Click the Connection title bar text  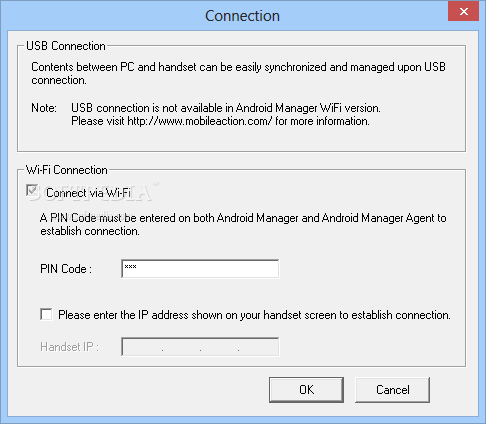tap(242, 16)
